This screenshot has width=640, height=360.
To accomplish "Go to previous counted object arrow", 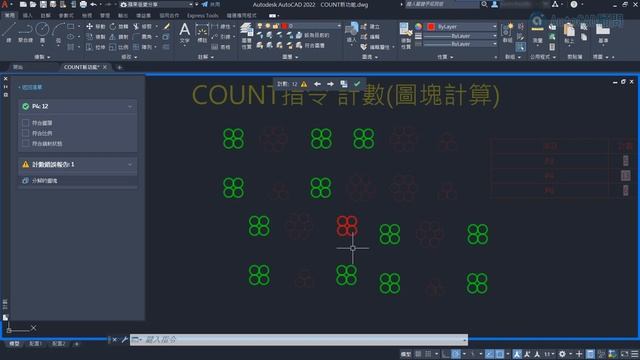I will click(x=317, y=84).
